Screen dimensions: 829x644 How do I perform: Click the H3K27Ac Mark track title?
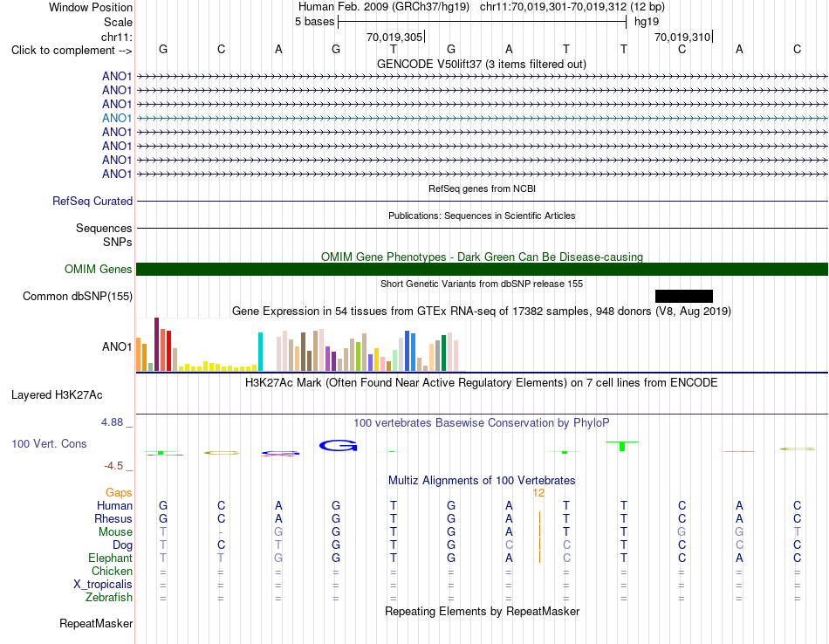[482, 383]
